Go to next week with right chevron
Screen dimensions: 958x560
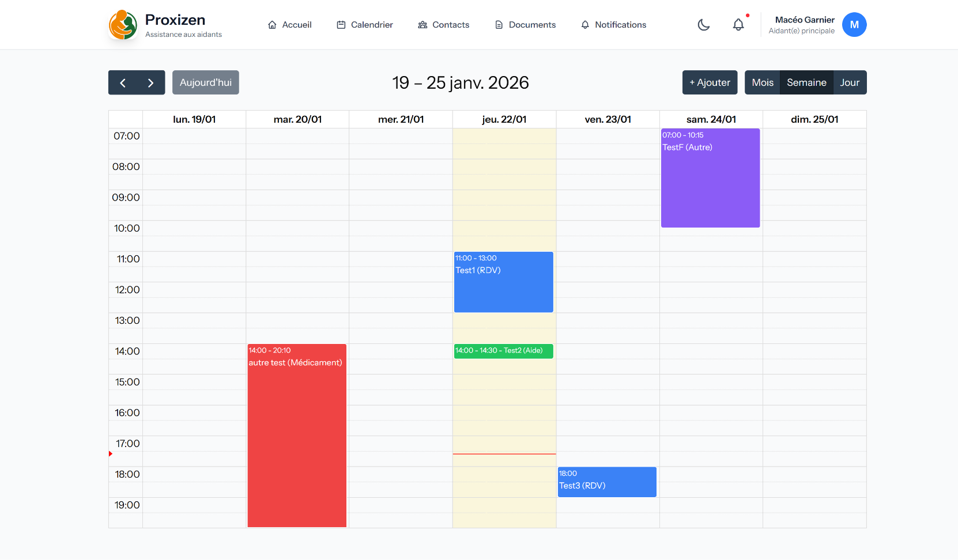point(151,82)
